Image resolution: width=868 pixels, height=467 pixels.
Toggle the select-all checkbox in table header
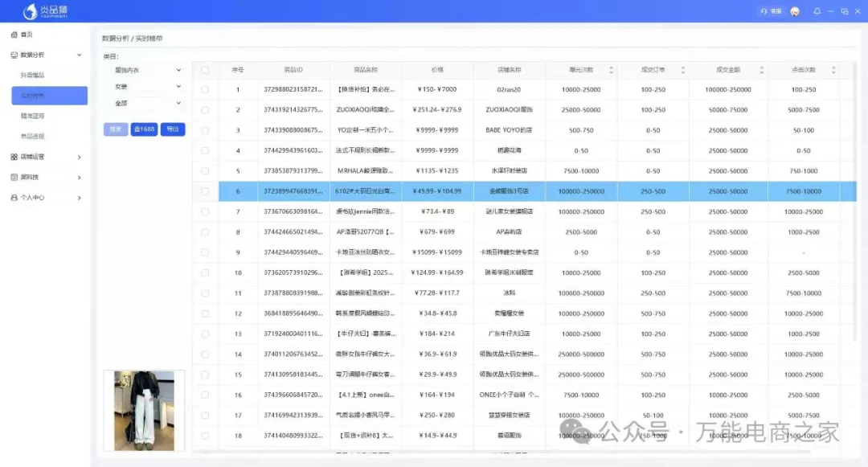(x=205, y=70)
